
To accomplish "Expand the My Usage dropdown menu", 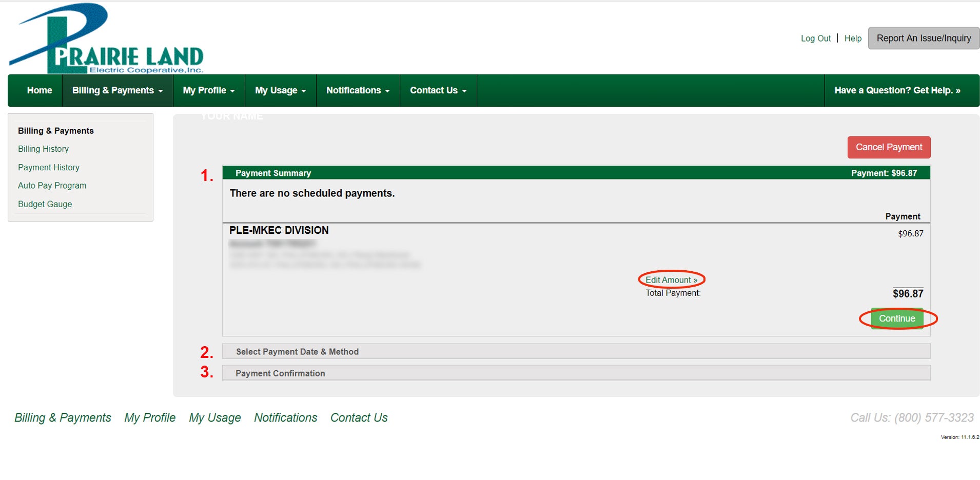I will 280,90.
